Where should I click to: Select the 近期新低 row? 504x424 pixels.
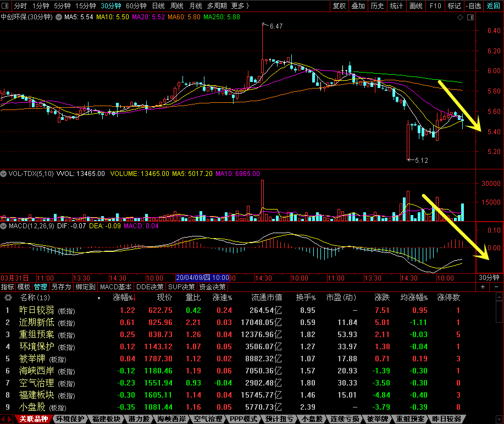click(x=231, y=322)
